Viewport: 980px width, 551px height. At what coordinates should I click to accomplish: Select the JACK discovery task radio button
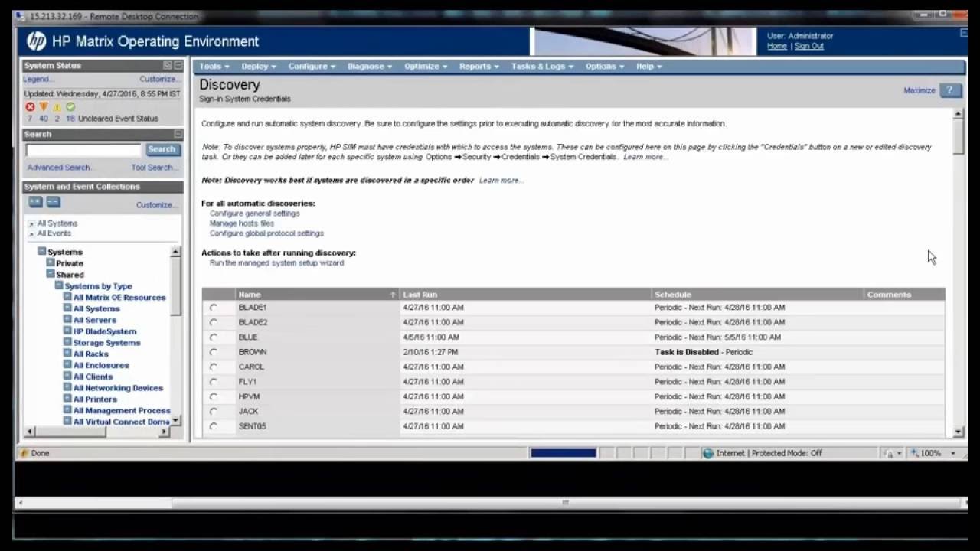click(x=213, y=412)
